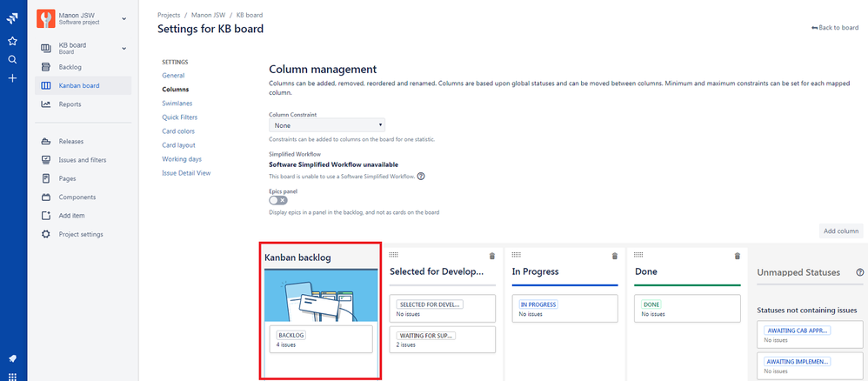Click the Pages document icon
Screen dimensions: 868x381
tap(46, 178)
